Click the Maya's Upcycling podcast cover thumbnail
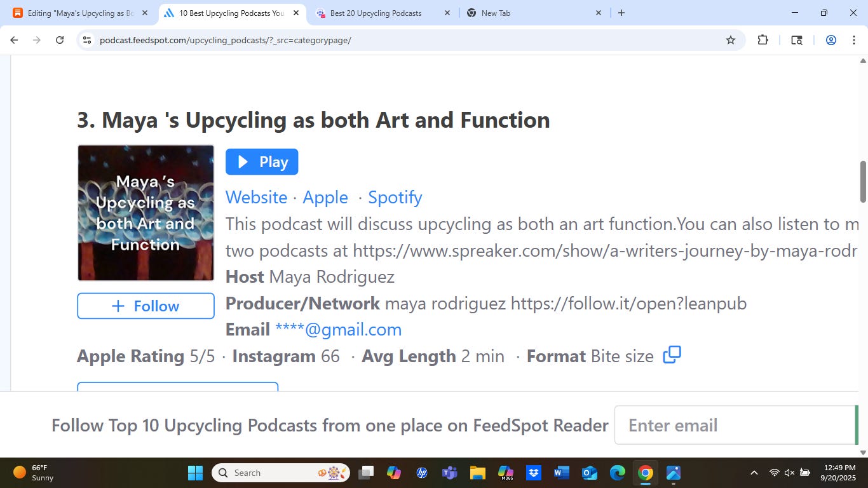The height and width of the screenshot is (488, 868). pos(146,213)
